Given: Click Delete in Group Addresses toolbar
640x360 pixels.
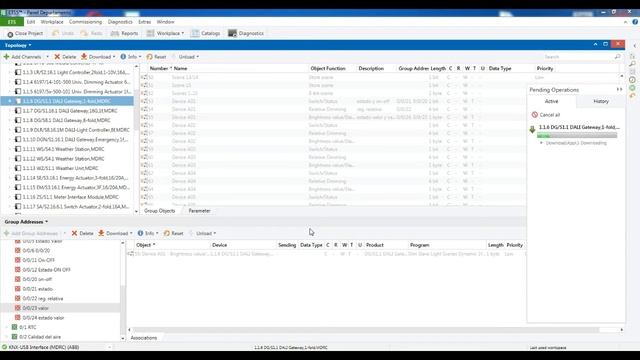Looking at the screenshot, I should (82, 233).
